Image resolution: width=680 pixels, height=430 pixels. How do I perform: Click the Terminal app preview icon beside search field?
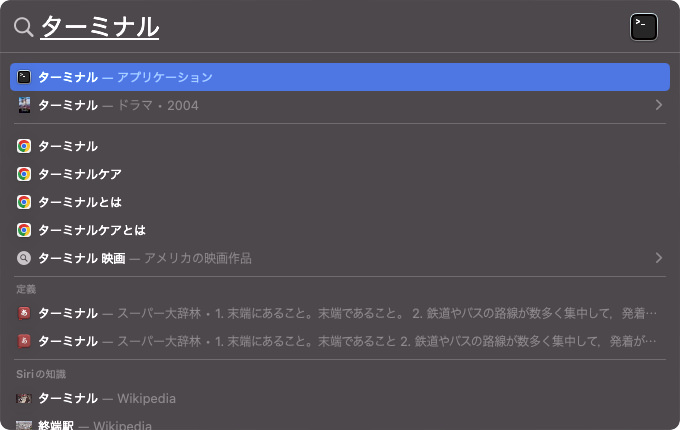644,27
